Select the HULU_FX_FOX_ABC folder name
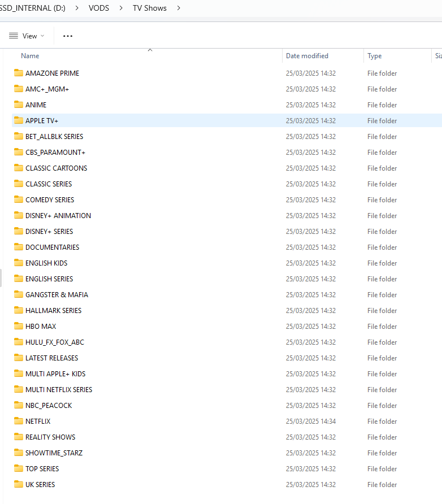Screen dimensions: 442x504 55,342
